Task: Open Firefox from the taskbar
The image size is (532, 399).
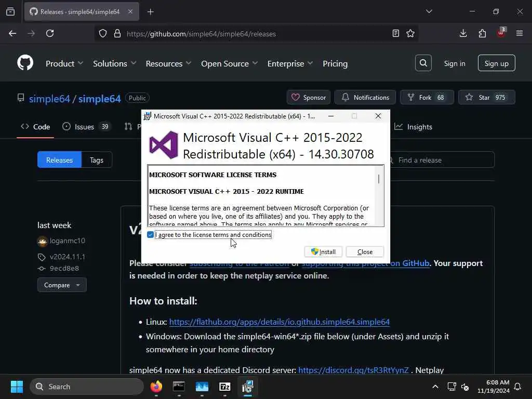Action: tap(156, 387)
